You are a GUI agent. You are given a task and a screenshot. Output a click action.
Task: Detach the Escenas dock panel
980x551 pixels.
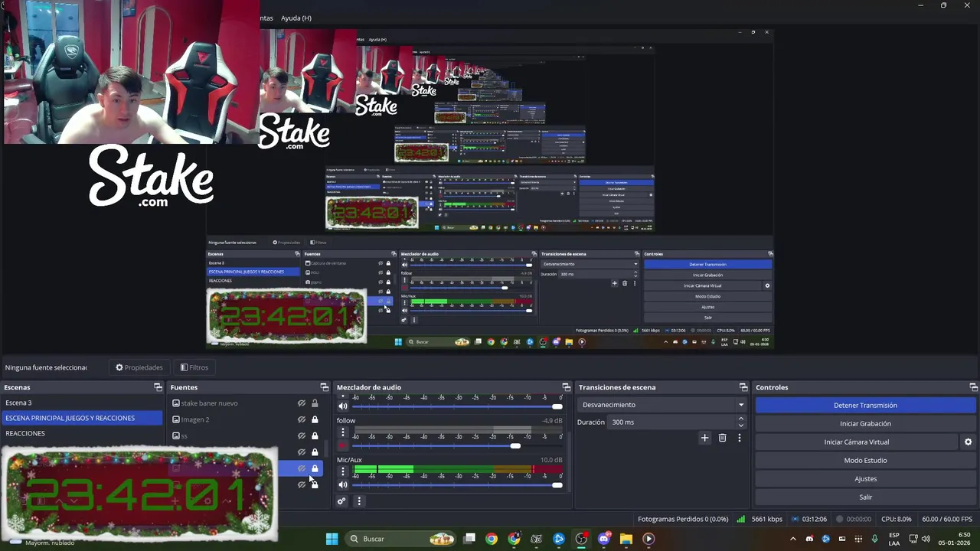pyautogui.click(x=158, y=387)
